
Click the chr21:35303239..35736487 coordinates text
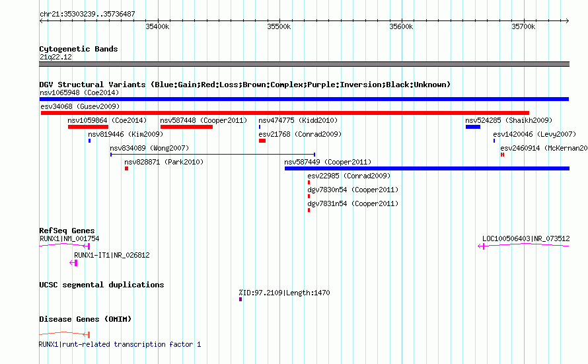point(87,15)
